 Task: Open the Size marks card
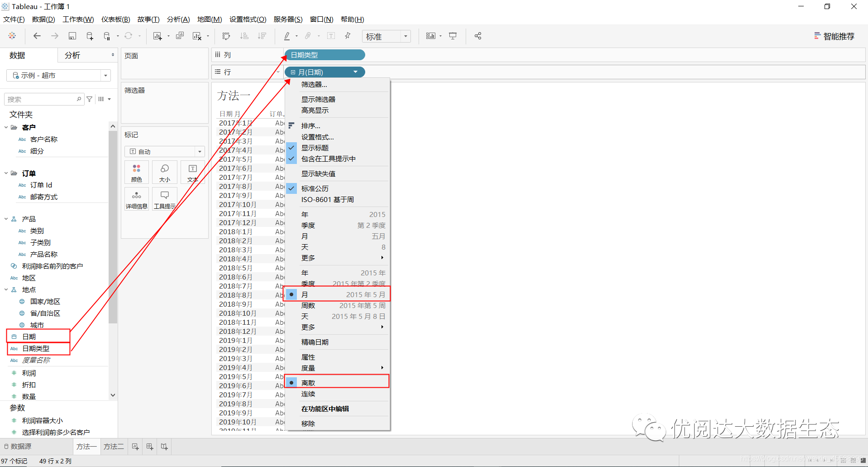165,173
